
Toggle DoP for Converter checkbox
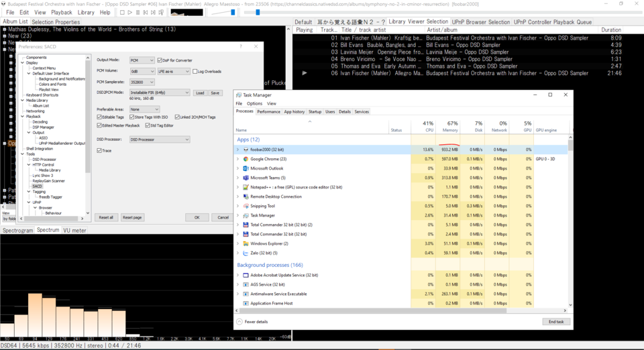coord(160,60)
